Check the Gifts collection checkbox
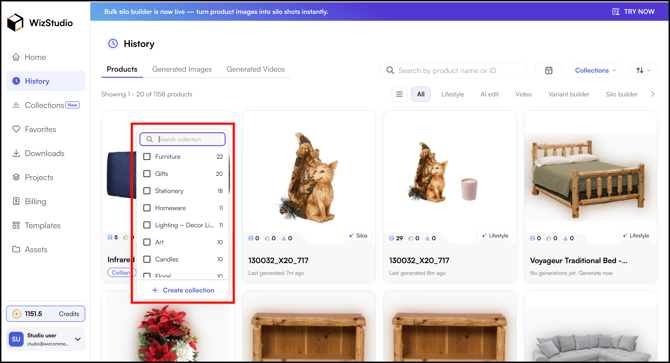 pos(147,174)
